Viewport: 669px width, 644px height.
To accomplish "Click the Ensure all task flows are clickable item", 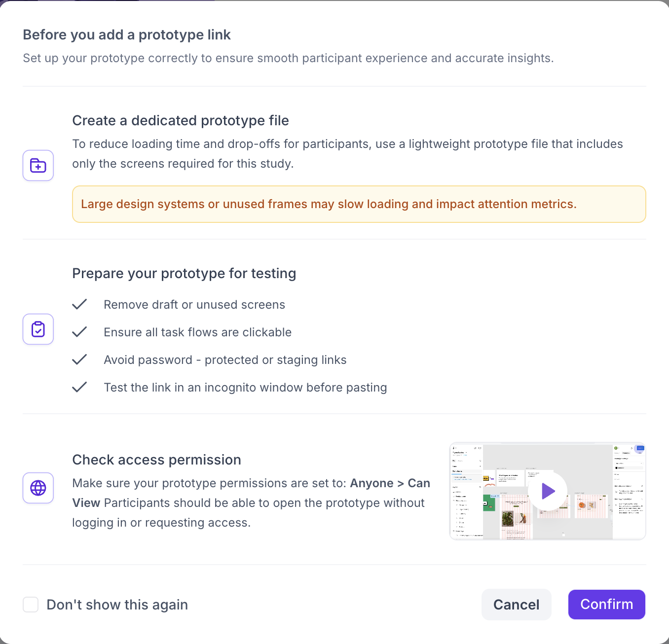I will pyautogui.click(x=197, y=332).
